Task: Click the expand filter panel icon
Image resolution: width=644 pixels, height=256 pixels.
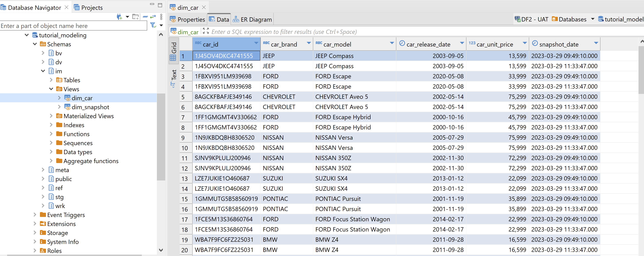Action: click(x=206, y=31)
